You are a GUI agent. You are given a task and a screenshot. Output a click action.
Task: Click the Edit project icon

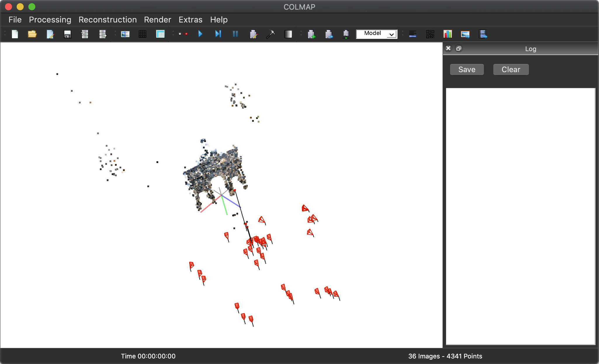pos(50,34)
